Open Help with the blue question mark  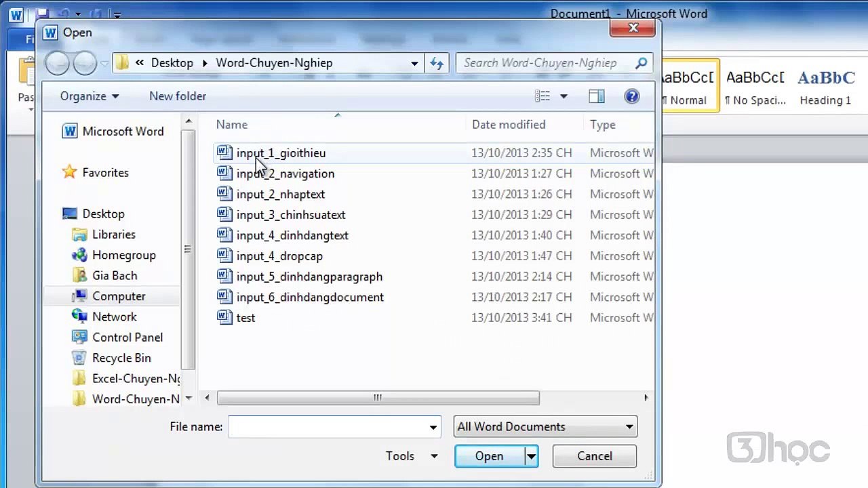click(x=631, y=96)
